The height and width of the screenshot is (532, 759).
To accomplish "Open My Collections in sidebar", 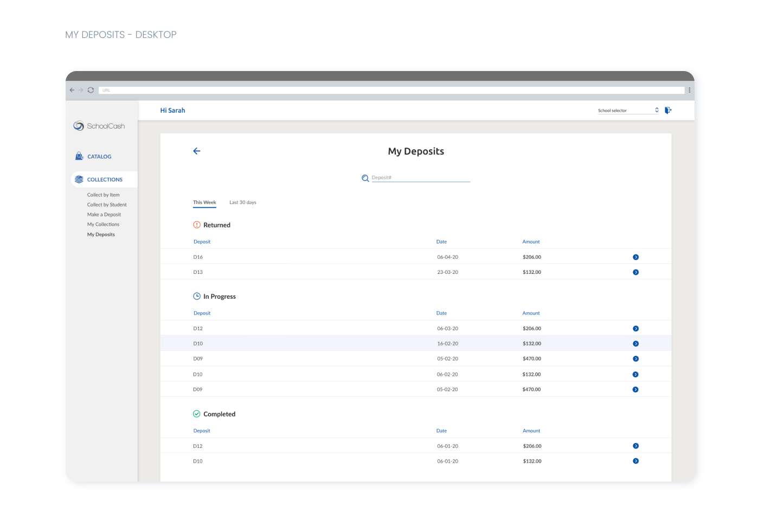I will point(103,225).
